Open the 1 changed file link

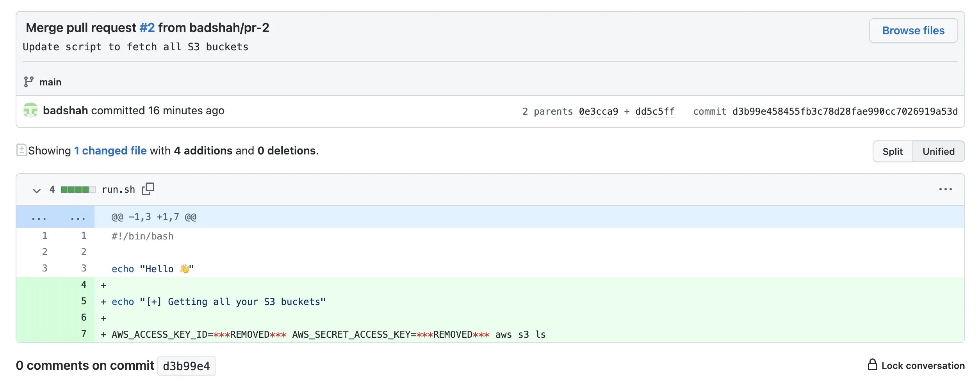tap(110, 151)
